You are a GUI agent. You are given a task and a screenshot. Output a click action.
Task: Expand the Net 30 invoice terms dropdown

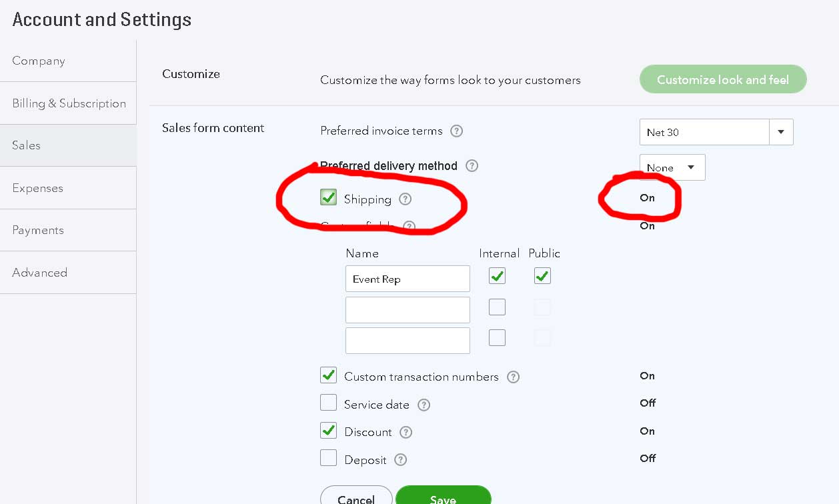tap(781, 132)
